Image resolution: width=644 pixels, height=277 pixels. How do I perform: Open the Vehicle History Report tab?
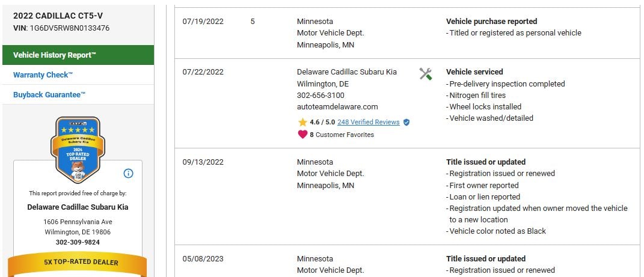tap(55, 55)
